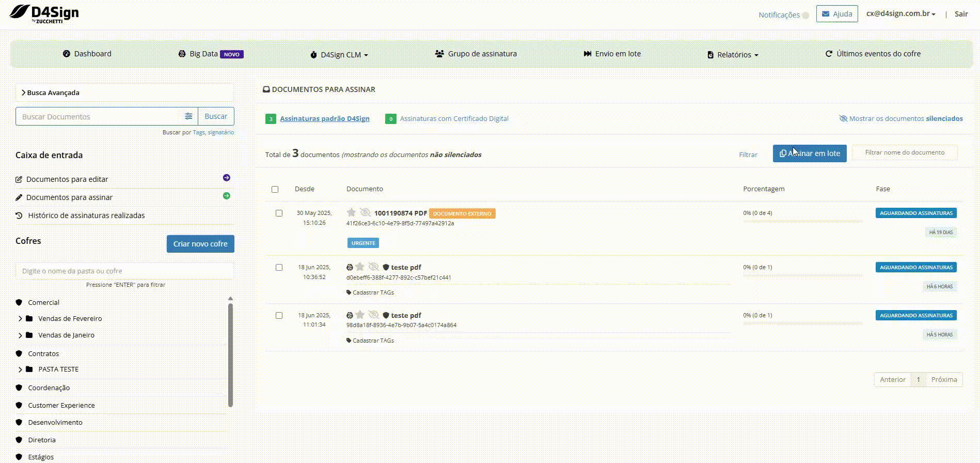
Task: Click the Ajuda button
Action: tap(837, 14)
